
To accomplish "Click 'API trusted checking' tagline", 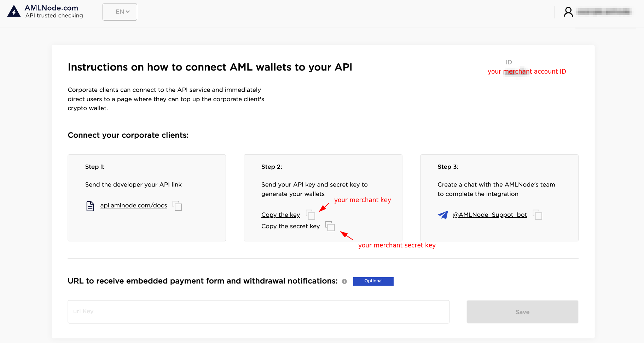I will [54, 16].
